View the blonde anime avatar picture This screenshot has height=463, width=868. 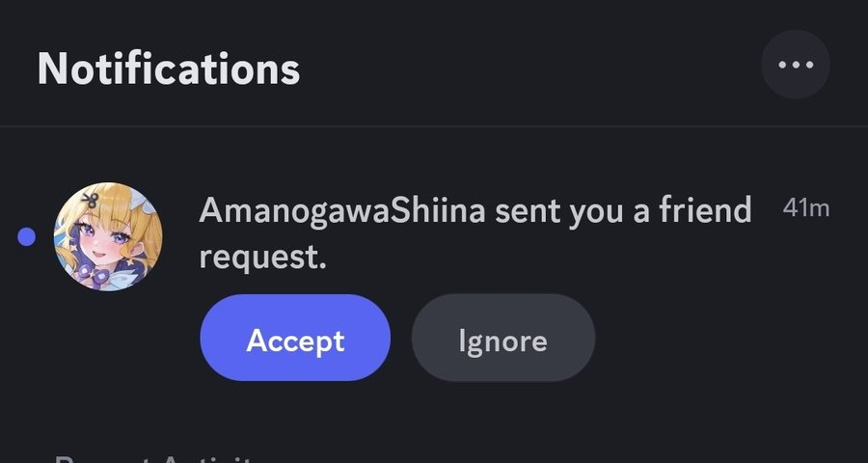108,236
